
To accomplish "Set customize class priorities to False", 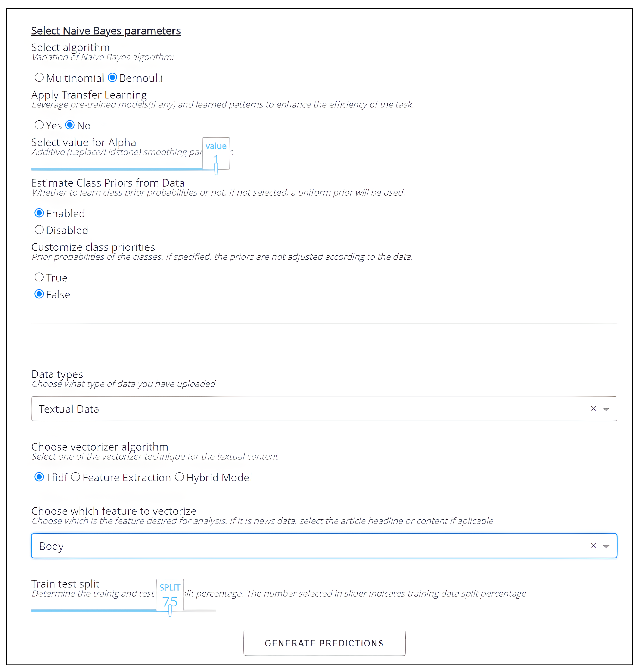I will (39, 294).
